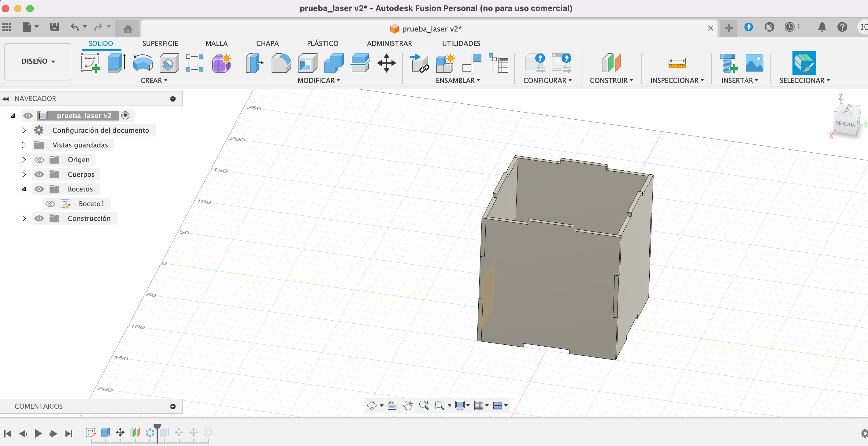
Task: Click the timeline Play button
Action: [x=38, y=433]
